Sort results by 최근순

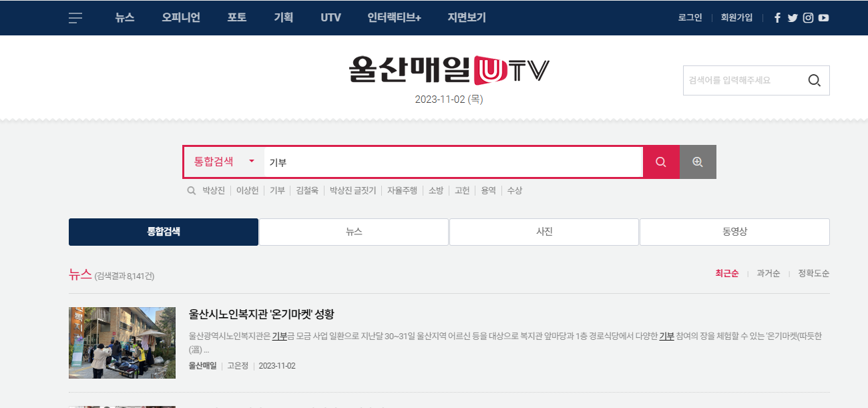(727, 274)
